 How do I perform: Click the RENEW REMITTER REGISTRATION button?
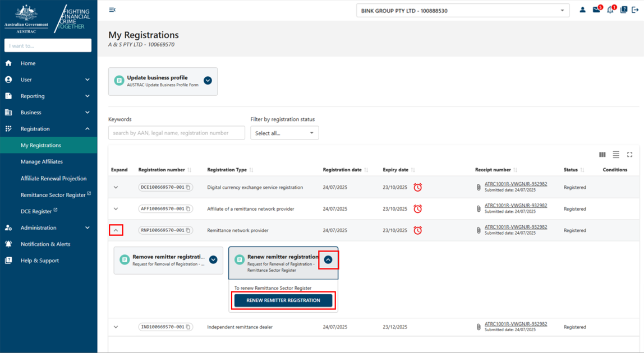click(283, 300)
